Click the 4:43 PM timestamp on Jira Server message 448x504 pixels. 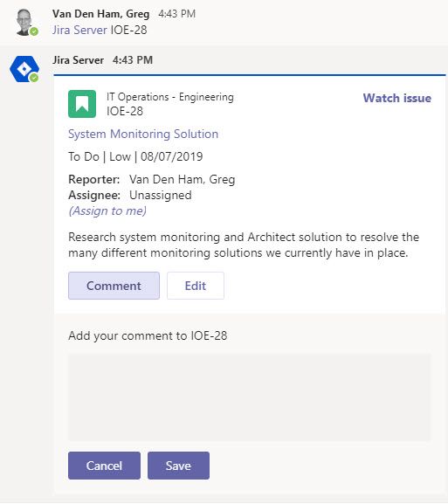coord(133,60)
